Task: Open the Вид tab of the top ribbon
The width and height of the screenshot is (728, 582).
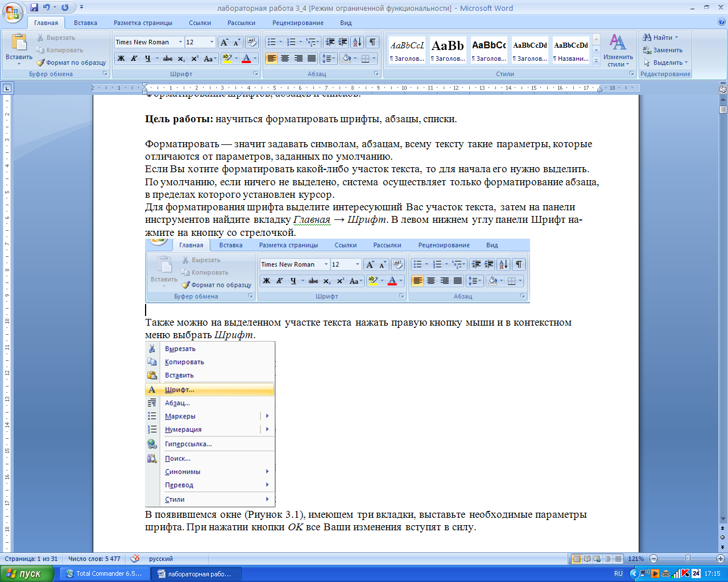Action: coord(346,23)
